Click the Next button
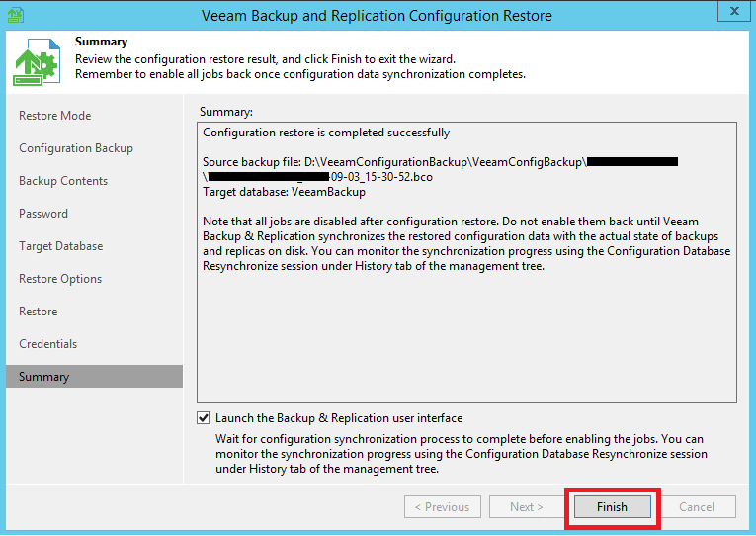756x536 pixels. [527, 507]
